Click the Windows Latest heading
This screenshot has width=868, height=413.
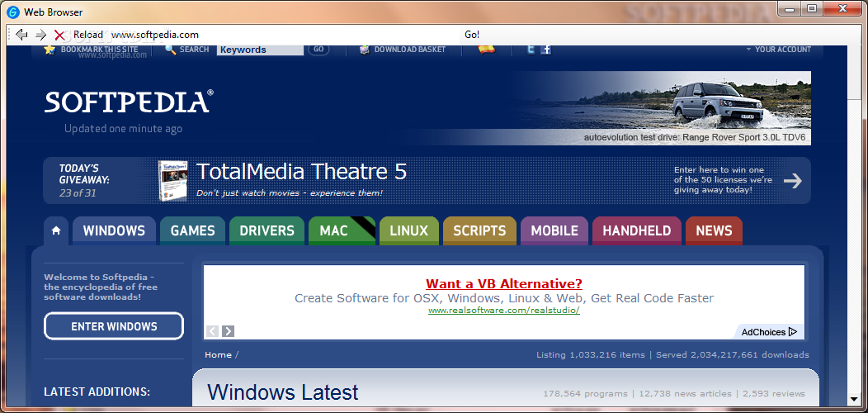(x=283, y=392)
